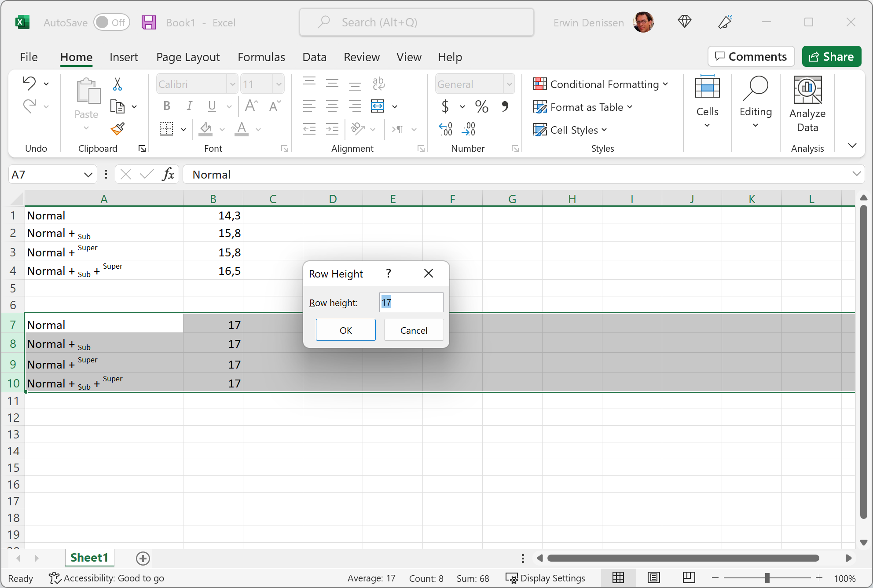Viewport: 873px width, 588px height.
Task: Toggle Middle Align
Action: (332, 83)
